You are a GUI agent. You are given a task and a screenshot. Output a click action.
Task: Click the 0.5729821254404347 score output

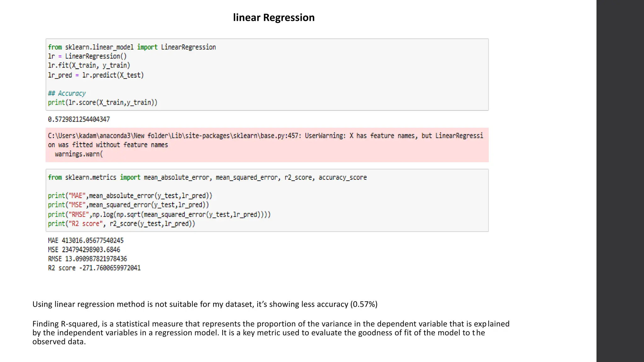(79, 119)
